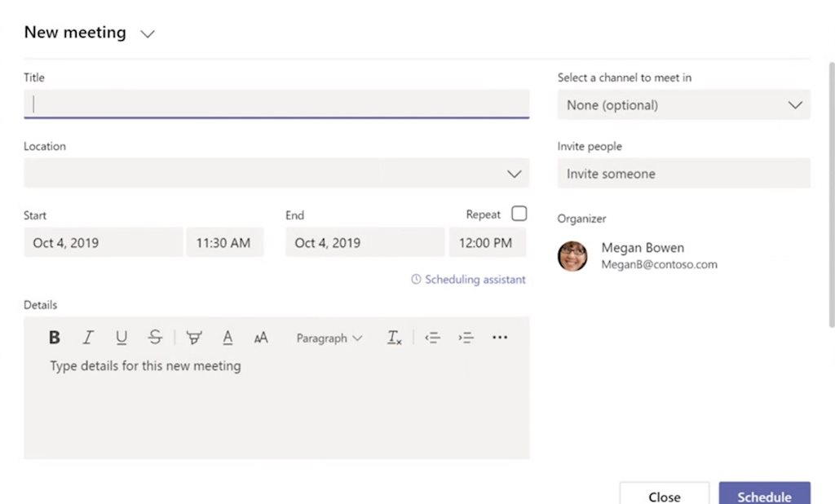Apply bold formatting in Details editor
835x504 pixels.
pos(54,337)
